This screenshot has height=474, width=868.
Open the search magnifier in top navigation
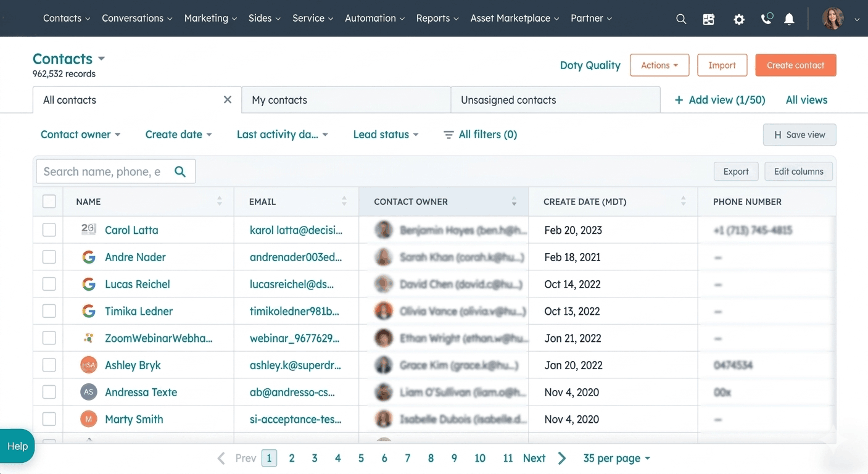681,19
